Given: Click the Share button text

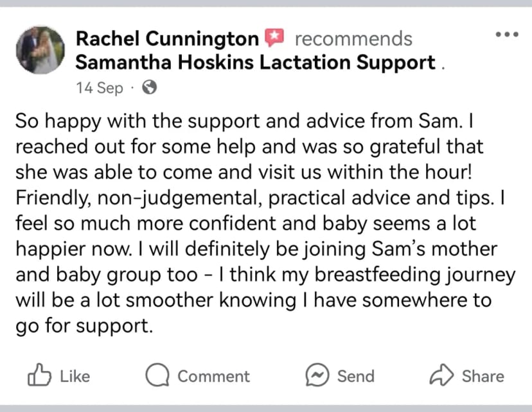Looking at the screenshot, I should coord(483,377).
